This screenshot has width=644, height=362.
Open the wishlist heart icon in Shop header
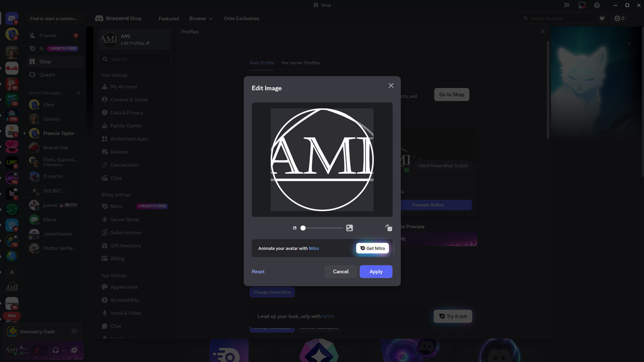pos(602,18)
